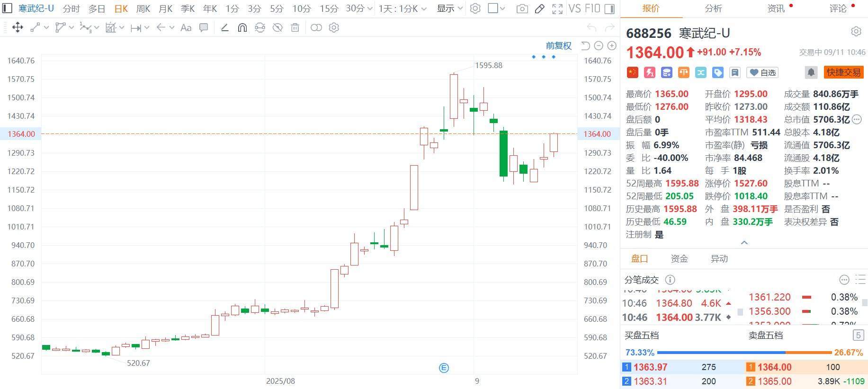Open F10 company info
868x389 pixels.
coord(592,9)
